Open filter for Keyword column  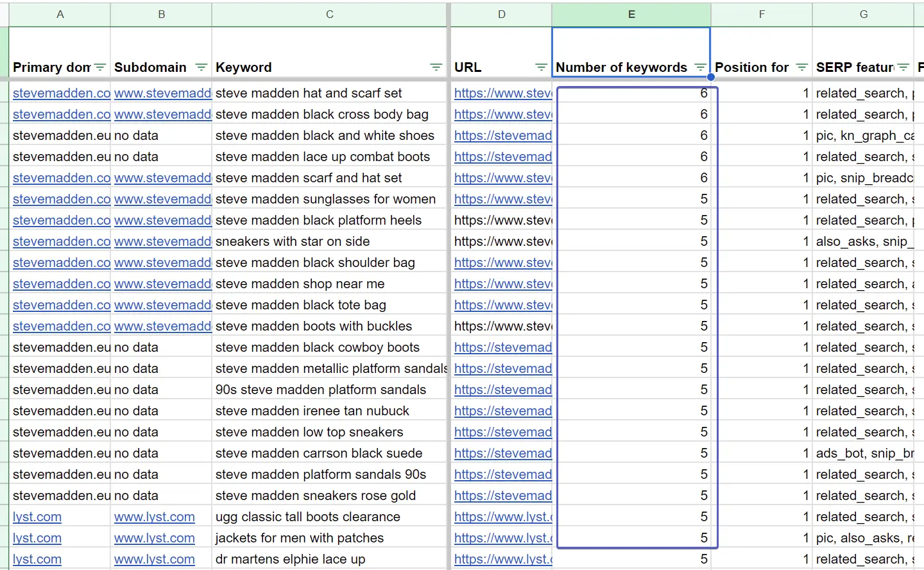point(436,67)
